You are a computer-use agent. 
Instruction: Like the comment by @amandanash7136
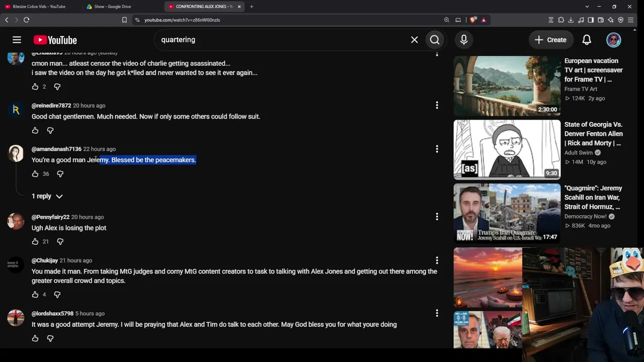[35, 174]
